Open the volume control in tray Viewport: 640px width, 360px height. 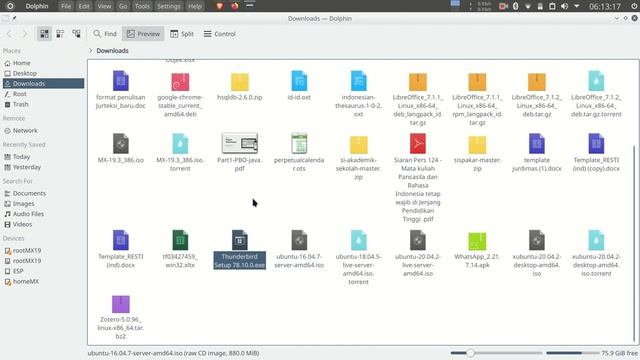point(564,6)
